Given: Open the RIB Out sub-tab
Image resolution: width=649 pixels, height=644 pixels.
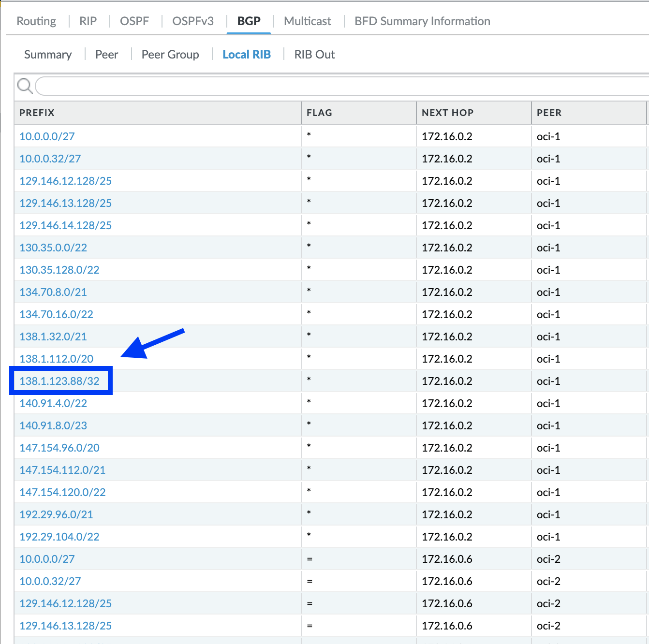Looking at the screenshot, I should click(314, 55).
